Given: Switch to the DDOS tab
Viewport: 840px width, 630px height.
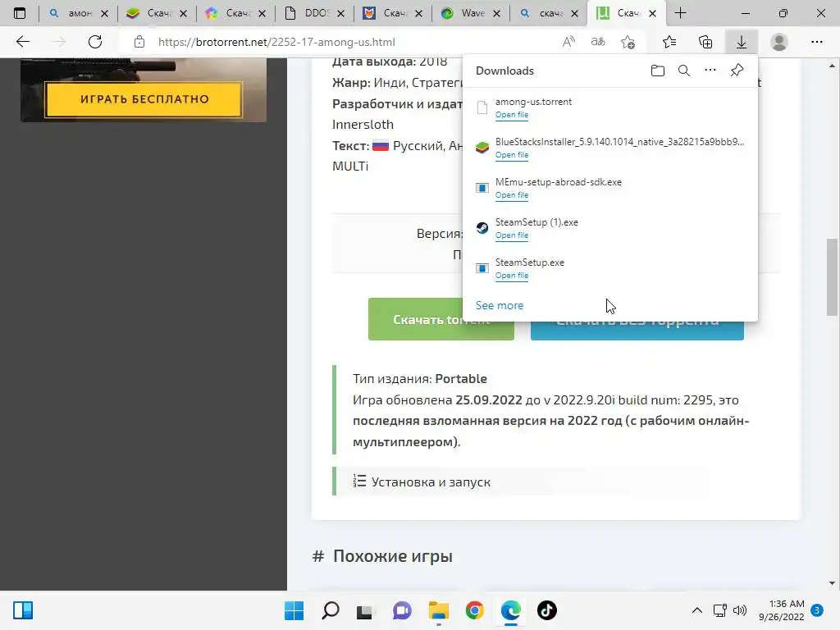Looking at the screenshot, I should 314,13.
